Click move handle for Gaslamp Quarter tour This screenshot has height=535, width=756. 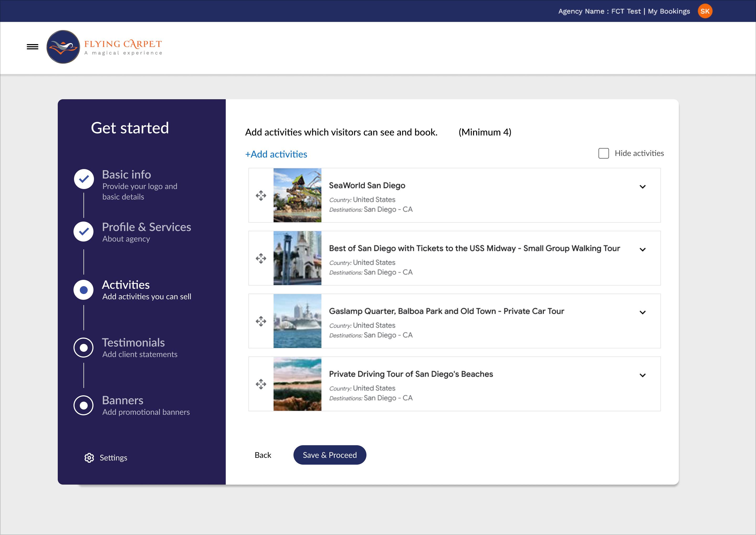pyautogui.click(x=261, y=321)
